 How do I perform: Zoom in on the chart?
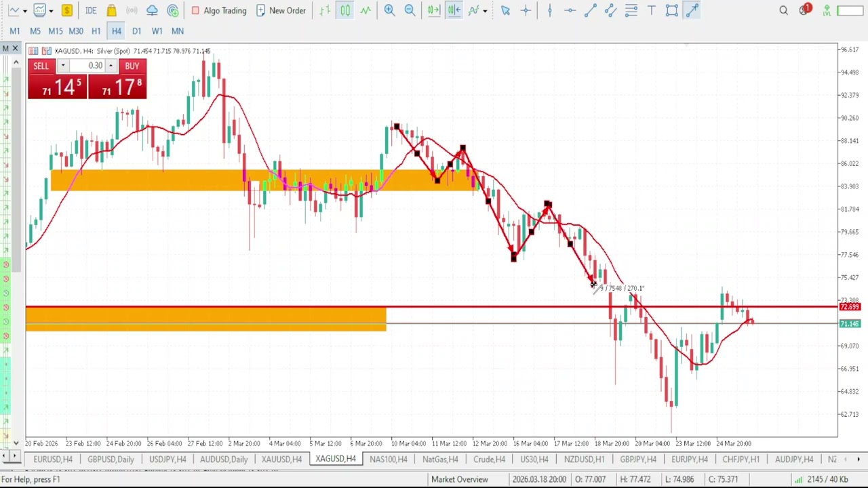coord(389,10)
